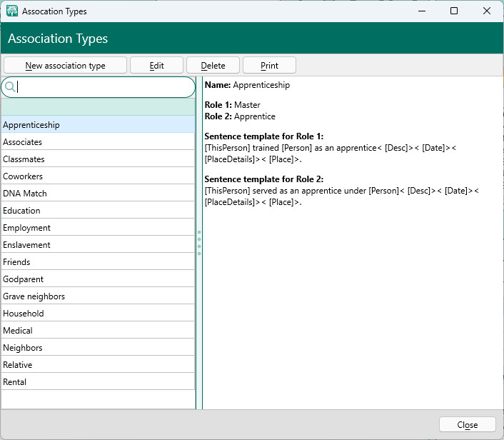
Task: Print the association types list
Action: point(269,66)
